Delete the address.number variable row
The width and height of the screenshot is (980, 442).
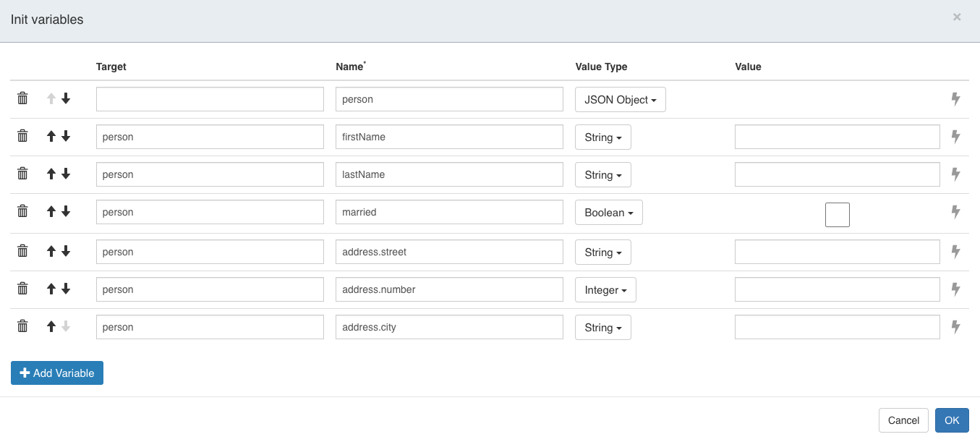click(22, 287)
